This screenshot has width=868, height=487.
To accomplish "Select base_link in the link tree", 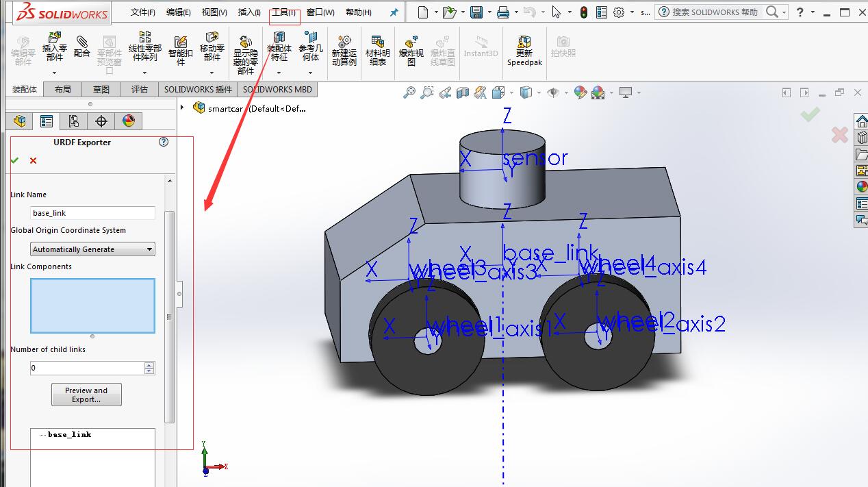I will [69, 434].
